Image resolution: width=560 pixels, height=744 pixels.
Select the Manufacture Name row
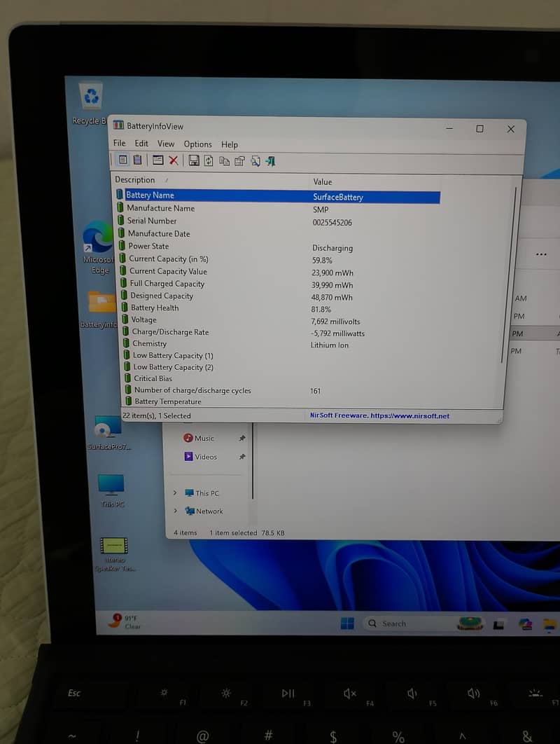[278, 209]
